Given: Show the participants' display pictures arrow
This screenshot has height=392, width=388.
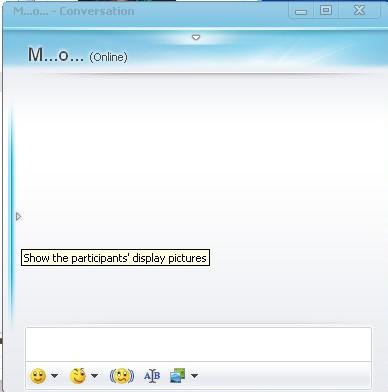Looking at the screenshot, I should pyautogui.click(x=18, y=217).
